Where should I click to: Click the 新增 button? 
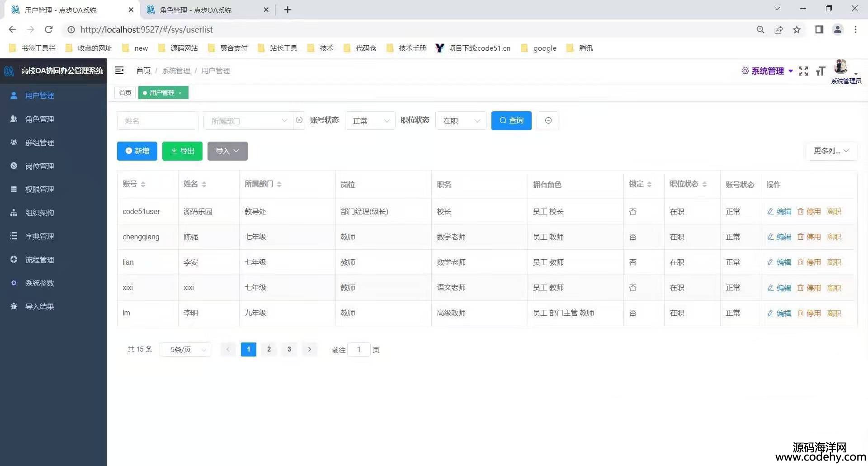click(137, 151)
